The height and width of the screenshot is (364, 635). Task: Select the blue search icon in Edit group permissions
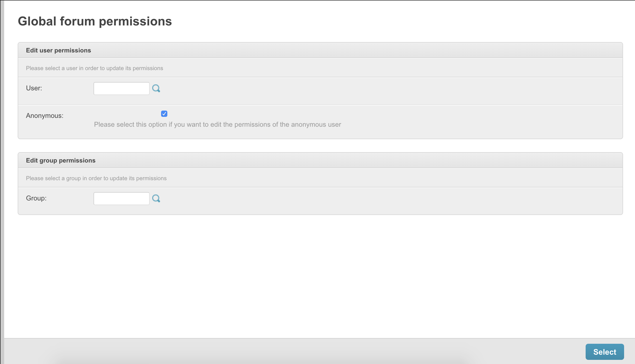coord(156,198)
